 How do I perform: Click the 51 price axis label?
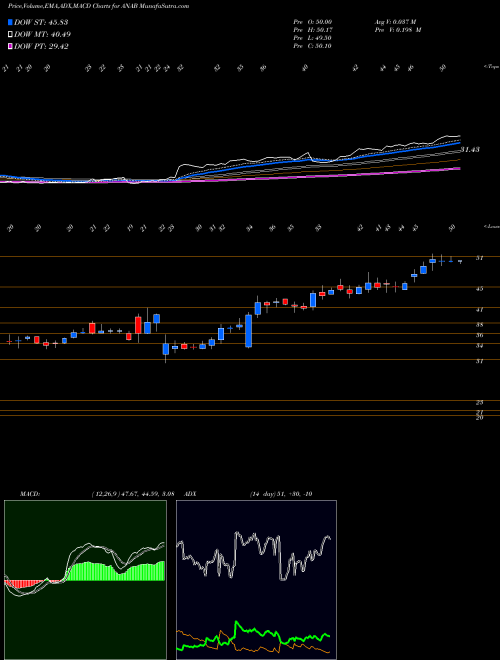click(479, 258)
